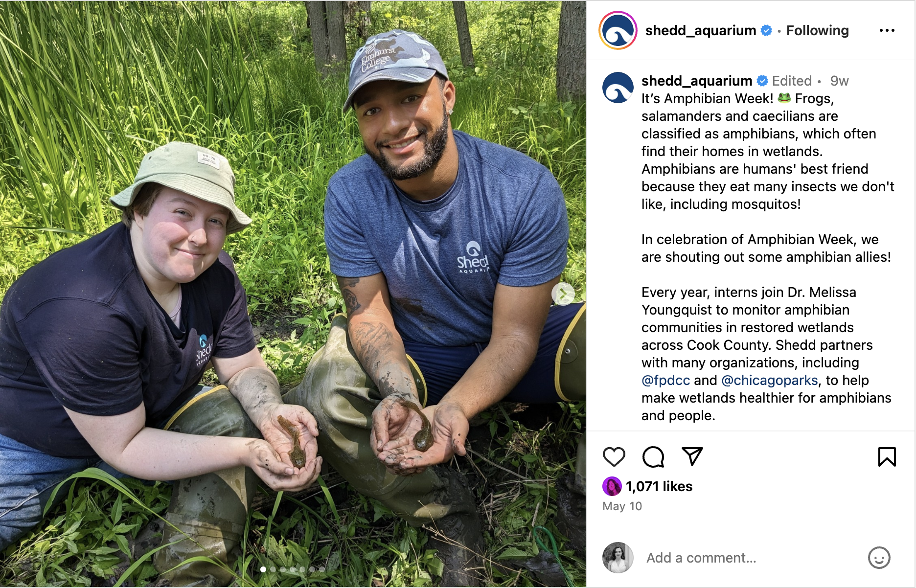Open the three-dots more options menu

click(x=887, y=30)
